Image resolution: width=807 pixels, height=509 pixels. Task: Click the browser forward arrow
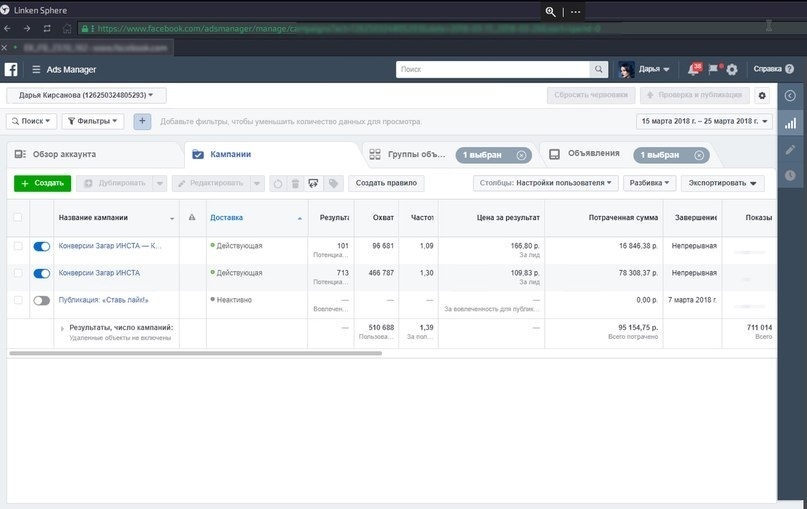tap(27, 28)
